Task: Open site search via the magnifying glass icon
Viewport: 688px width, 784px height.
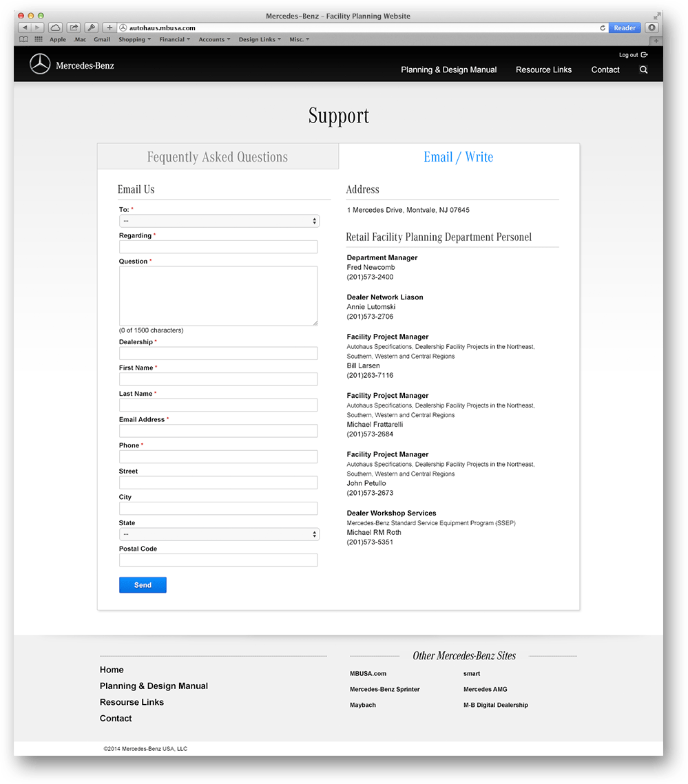Action: click(x=643, y=70)
